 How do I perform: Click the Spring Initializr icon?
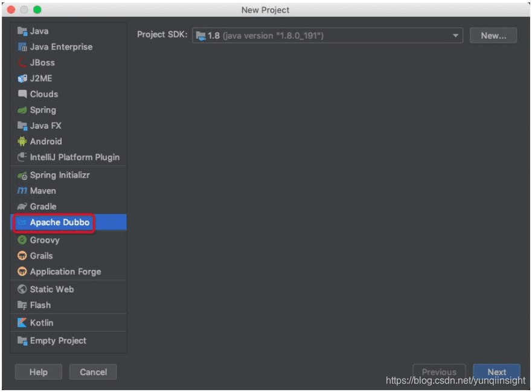pyautogui.click(x=22, y=175)
